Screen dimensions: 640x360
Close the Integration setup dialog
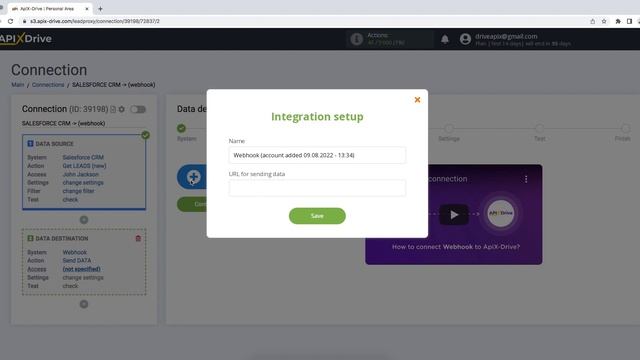click(417, 100)
